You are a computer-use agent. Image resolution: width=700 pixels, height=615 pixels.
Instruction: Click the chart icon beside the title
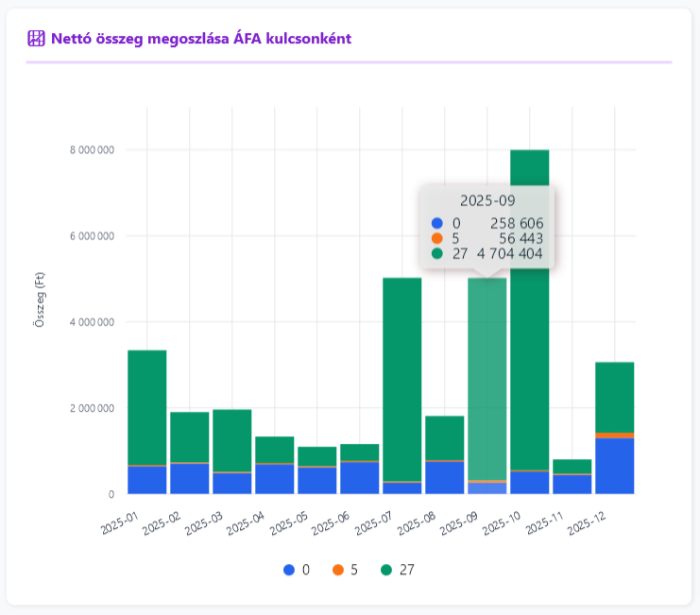[36, 39]
